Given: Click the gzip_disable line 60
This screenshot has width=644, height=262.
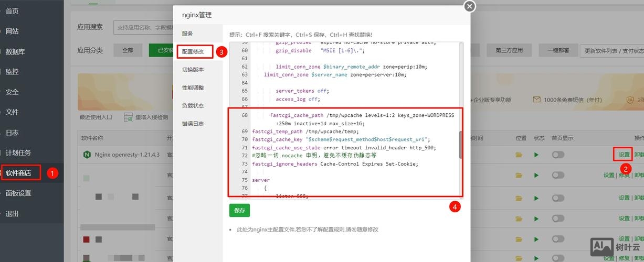Looking at the screenshot, I should coord(320,51).
